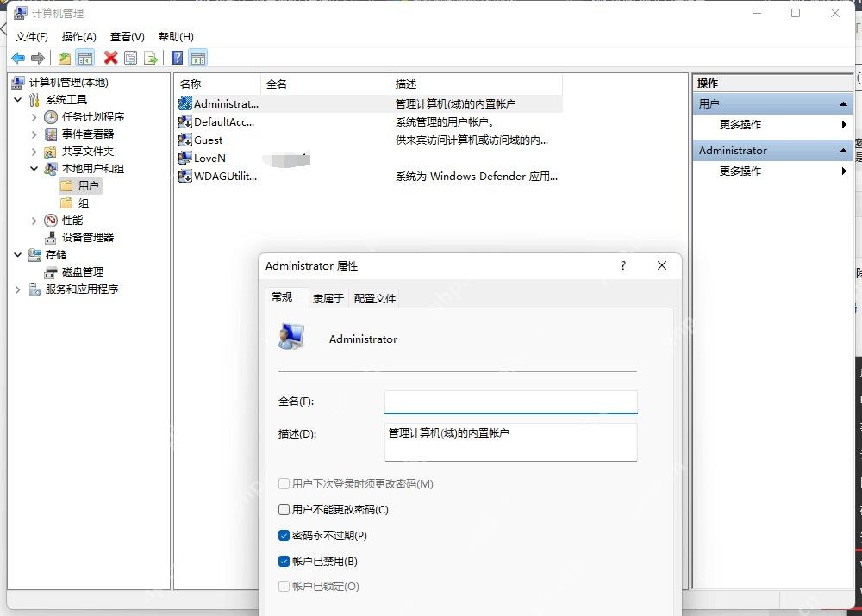Click the WDAGUtilityAccount description text
The width and height of the screenshot is (862, 616).
point(476,177)
